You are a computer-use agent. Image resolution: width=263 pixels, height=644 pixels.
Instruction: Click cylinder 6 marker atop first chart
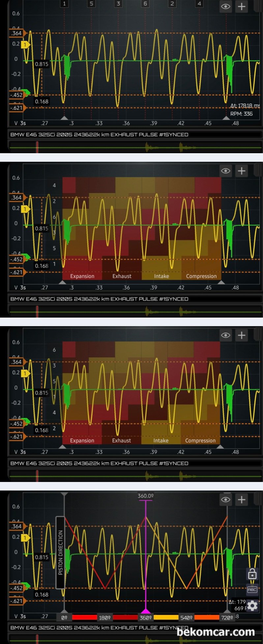tap(145, 4)
